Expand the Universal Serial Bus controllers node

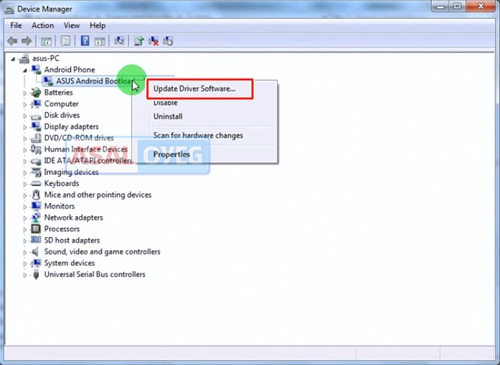coord(25,275)
